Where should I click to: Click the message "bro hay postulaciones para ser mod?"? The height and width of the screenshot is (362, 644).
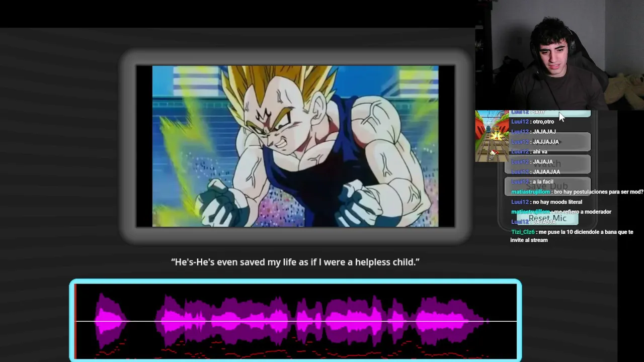pos(599,192)
